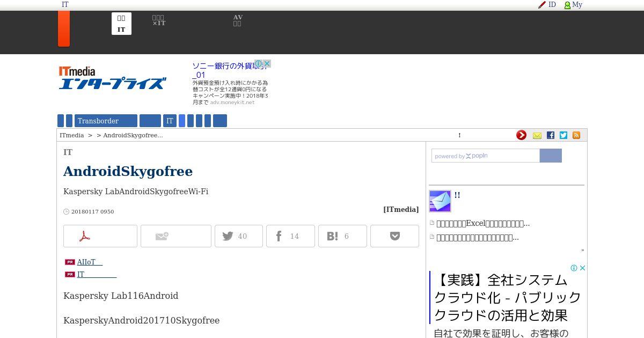Open the mail magazine envelope icon

537,136
